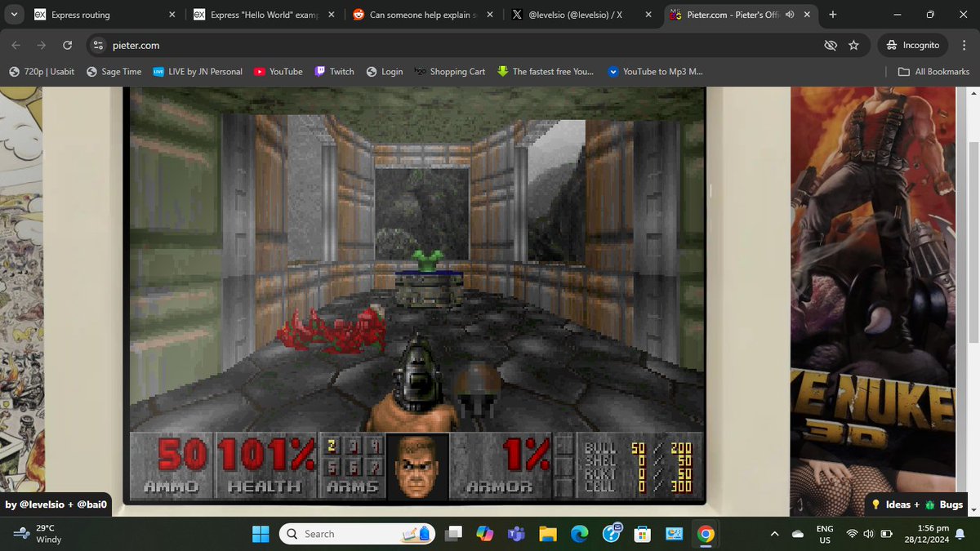Close the @levelsio X tab
Viewport: 980px width, 551px height.
[x=647, y=15]
